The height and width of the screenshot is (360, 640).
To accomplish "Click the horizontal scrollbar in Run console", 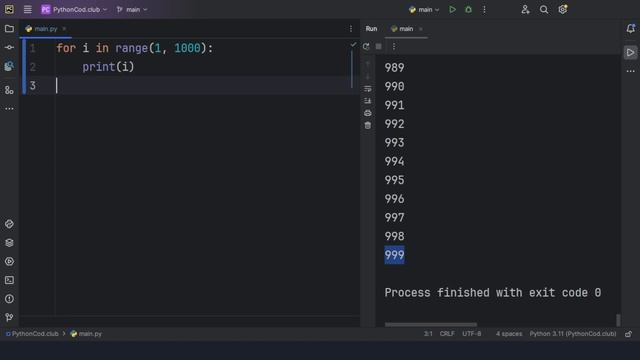I will pyautogui.click(x=431, y=325).
